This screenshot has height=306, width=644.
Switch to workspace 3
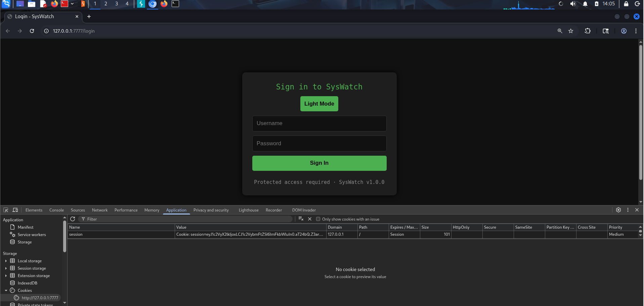pyautogui.click(x=117, y=4)
